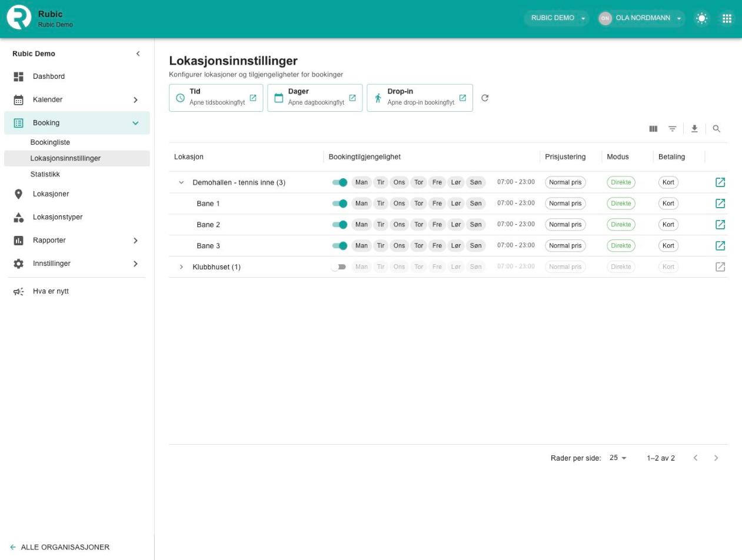Viewport: 742px width, 560px height.
Task: Open external link for Bane 1
Action: click(x=720, y=204)
